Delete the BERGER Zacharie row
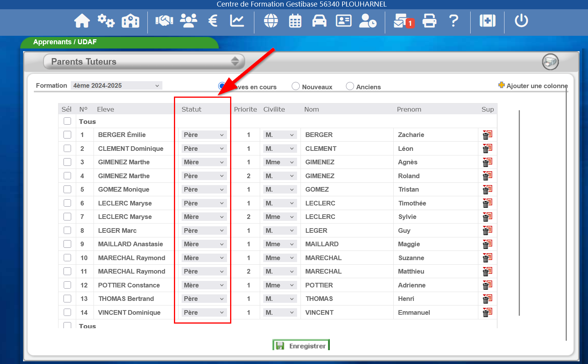The height and width of the screenshot is (364, 588). click(488, 135)
